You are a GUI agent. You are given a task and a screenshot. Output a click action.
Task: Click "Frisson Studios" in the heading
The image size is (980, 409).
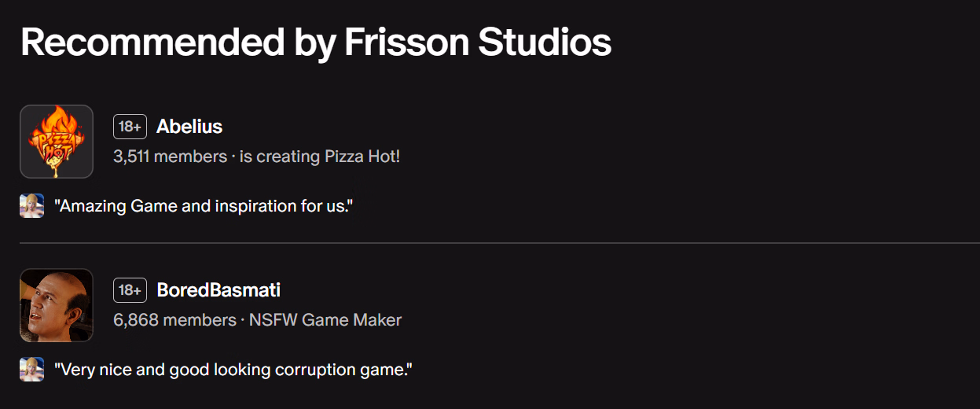(478, 42)
